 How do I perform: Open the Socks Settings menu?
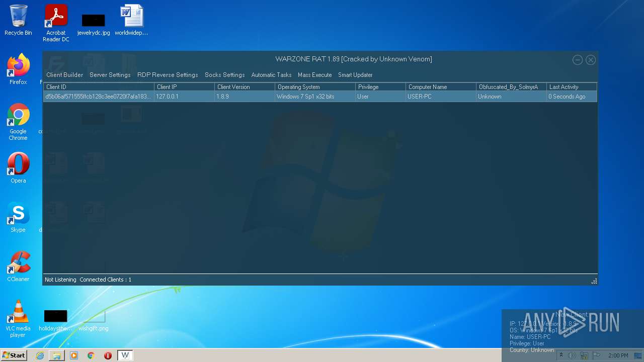pyautogui.click(x=224, y=75)
